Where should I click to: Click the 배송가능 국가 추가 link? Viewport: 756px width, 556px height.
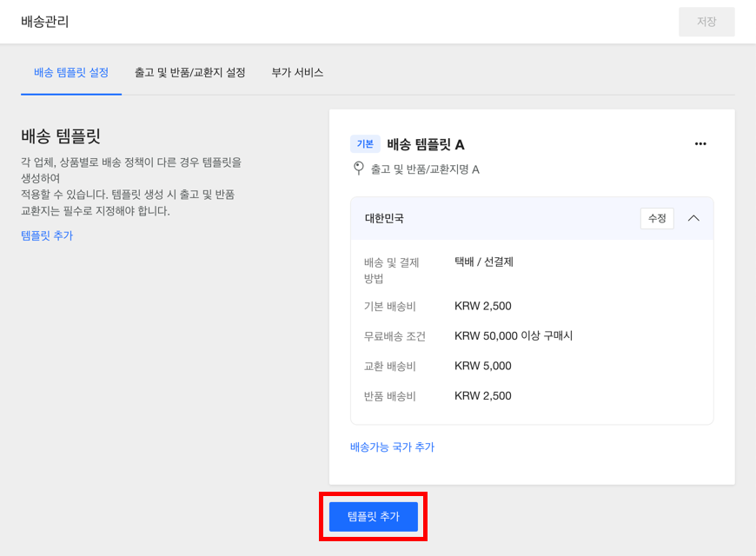tap(392, 447)
